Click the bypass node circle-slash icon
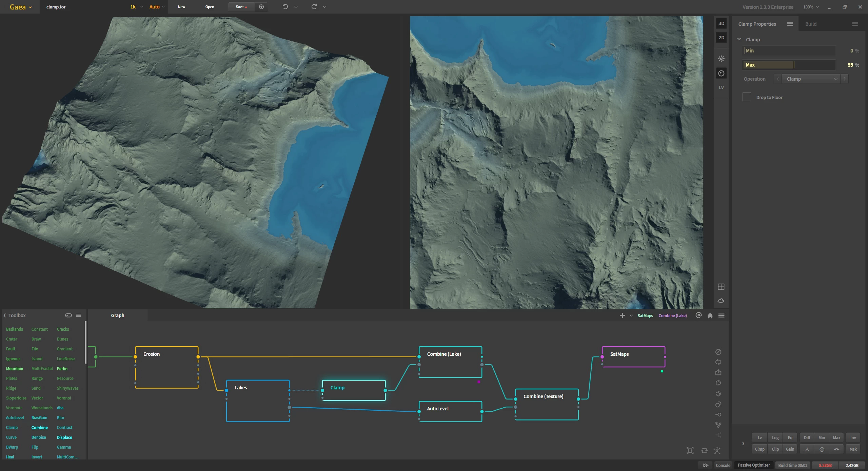868x471 pixels. coord(718,352)
